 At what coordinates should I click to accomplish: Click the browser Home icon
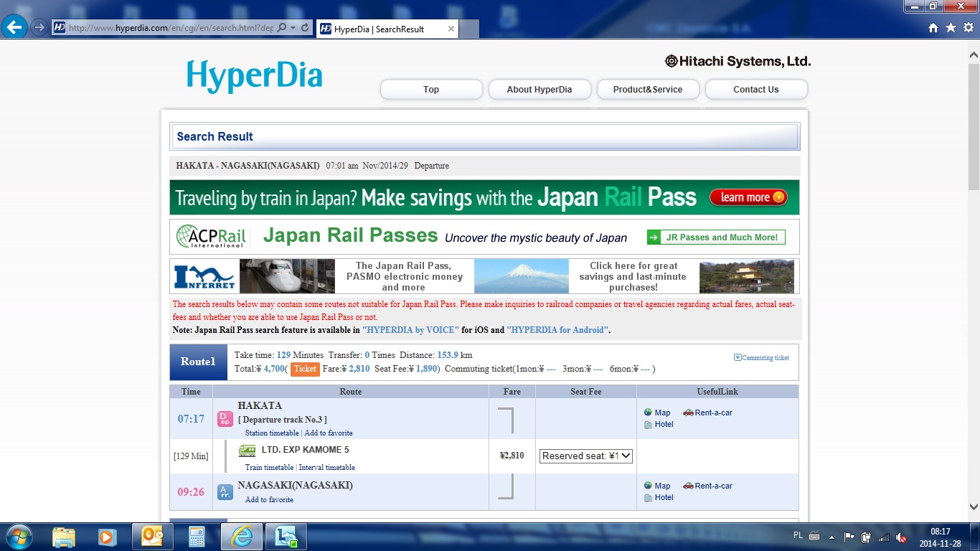click(x=933, y=28)
